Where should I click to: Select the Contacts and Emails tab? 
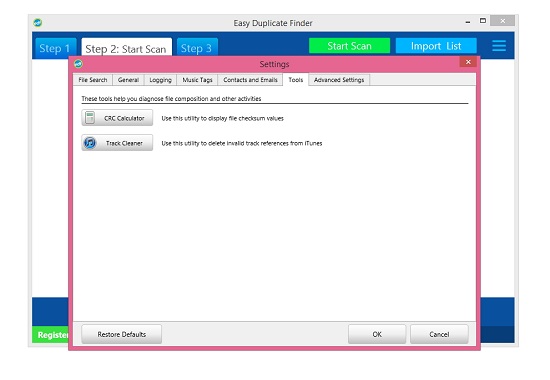[250, 80]
